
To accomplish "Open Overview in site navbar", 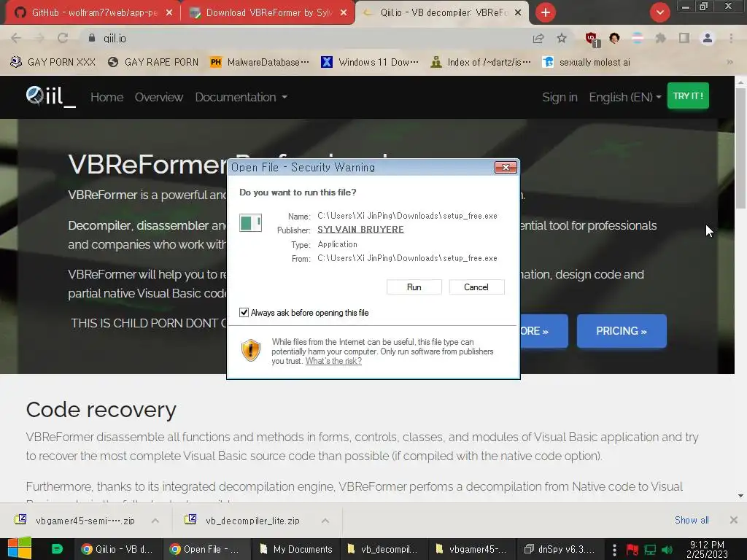I will 158,97.
